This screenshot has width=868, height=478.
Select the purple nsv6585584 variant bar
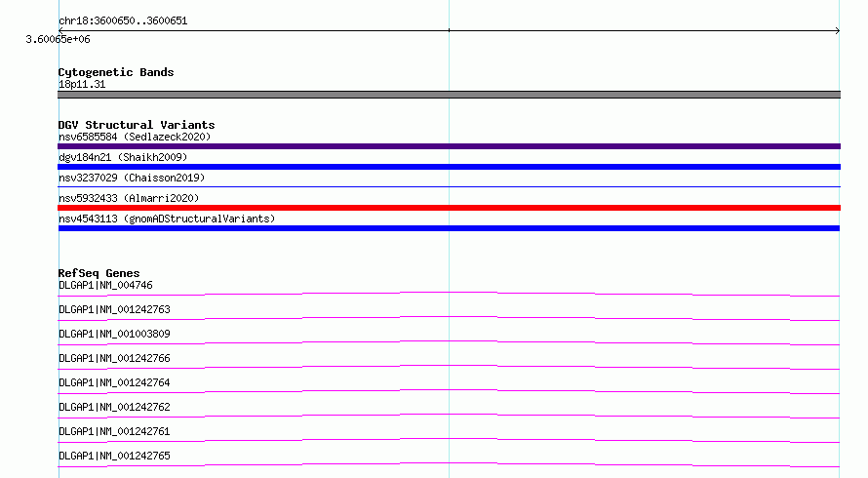click(449, 146)
